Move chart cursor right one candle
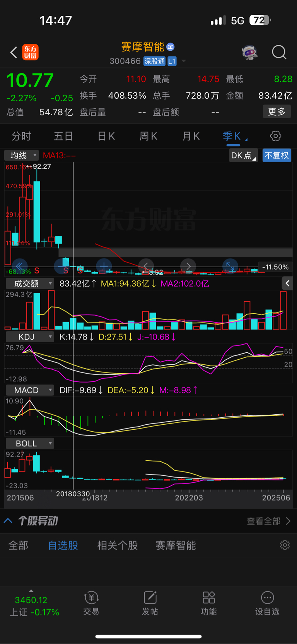Image resolution: width=297 pixels, height=644 pixels. click(188, 266)
